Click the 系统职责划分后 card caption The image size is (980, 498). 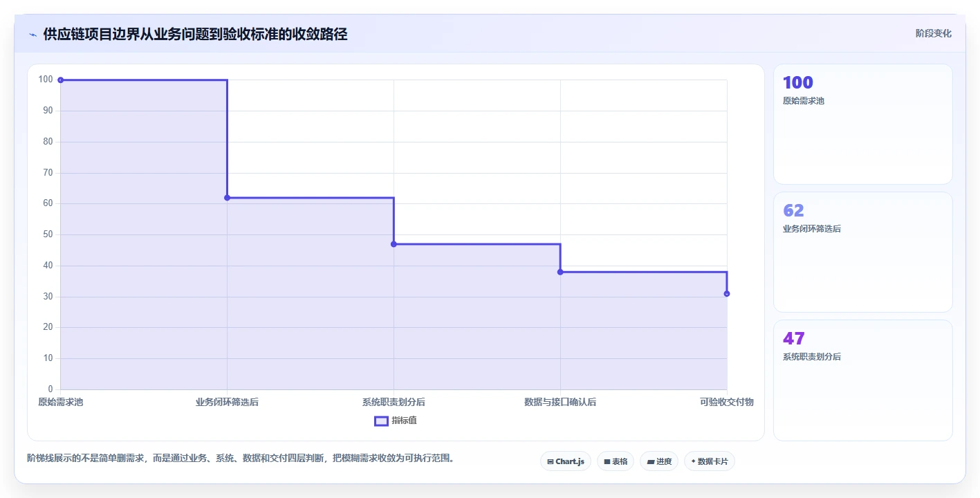(x=812, y=357)
